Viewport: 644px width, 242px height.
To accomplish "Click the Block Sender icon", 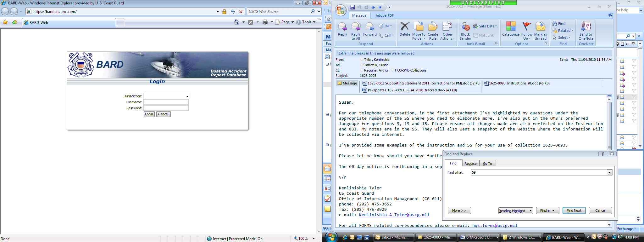I will tap(465, 31).
